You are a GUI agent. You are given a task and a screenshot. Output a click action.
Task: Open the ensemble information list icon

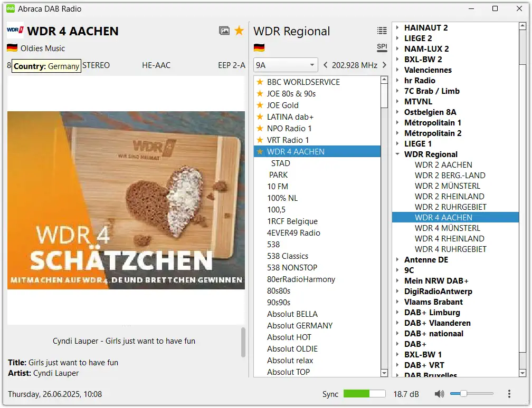click(382, 31)
